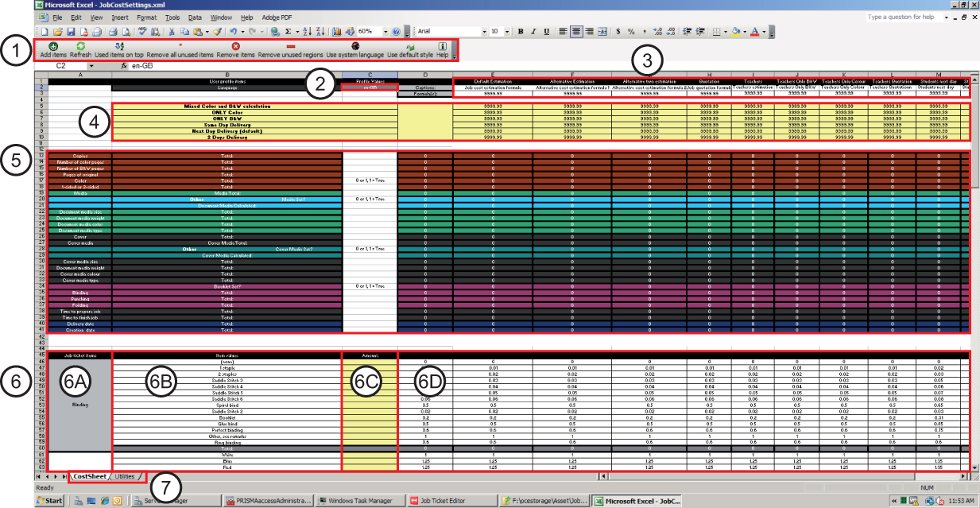This screenshot has width=980, height=508.
Task: Click Use system language globe icon
Action: click(x=354, y=46)
